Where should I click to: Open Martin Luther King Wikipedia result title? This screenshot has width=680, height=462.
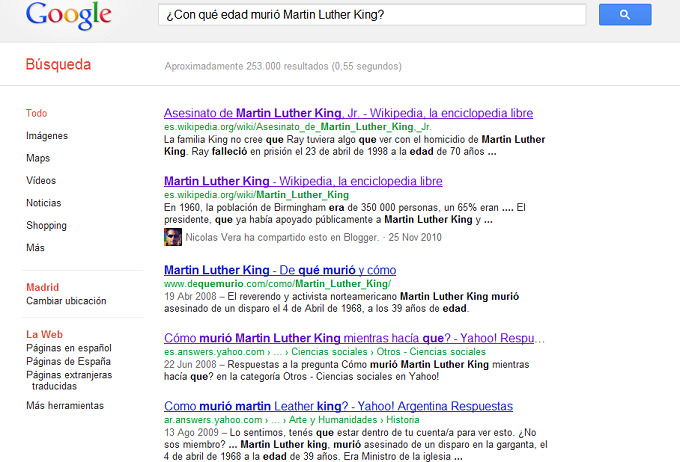click(x=303, y=181)
